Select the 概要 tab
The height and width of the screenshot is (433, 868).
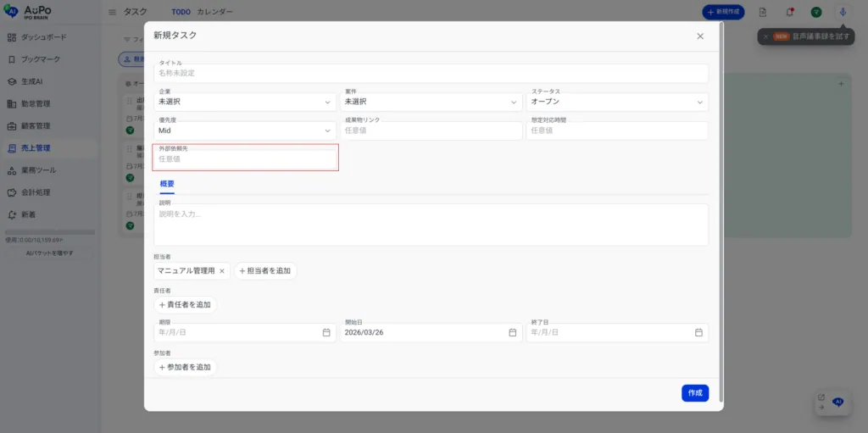(x=167, y=184)
